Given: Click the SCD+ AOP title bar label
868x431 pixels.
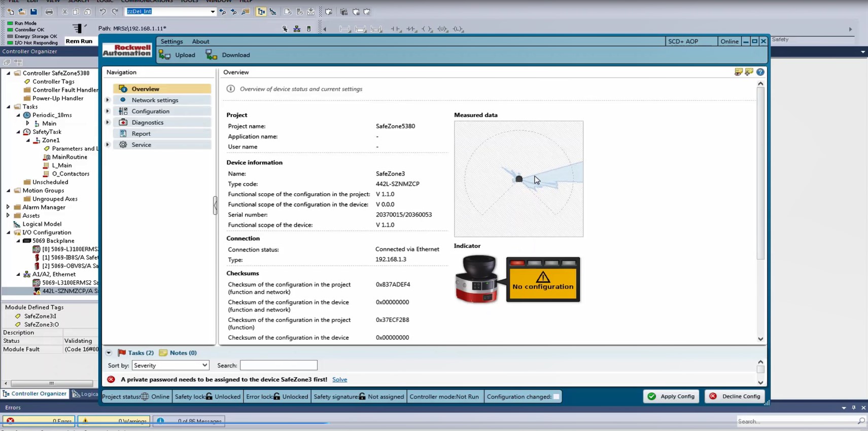Looking at the screenshot, I should (x=683, y=42).
